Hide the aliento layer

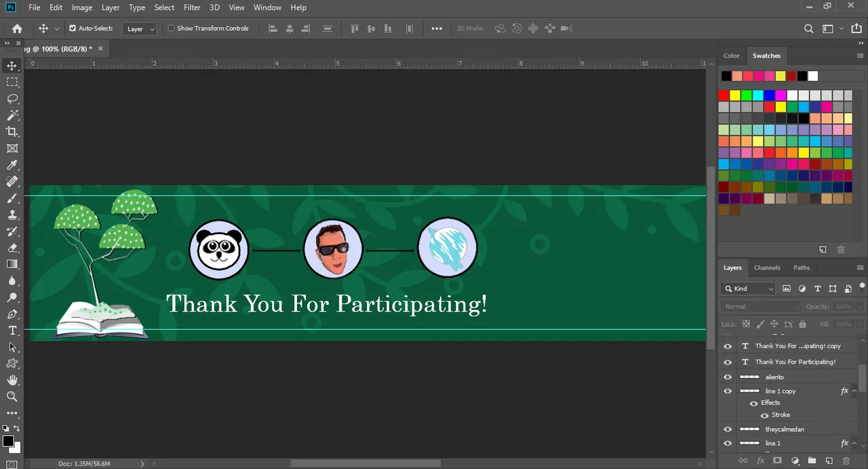coord(728,377)
